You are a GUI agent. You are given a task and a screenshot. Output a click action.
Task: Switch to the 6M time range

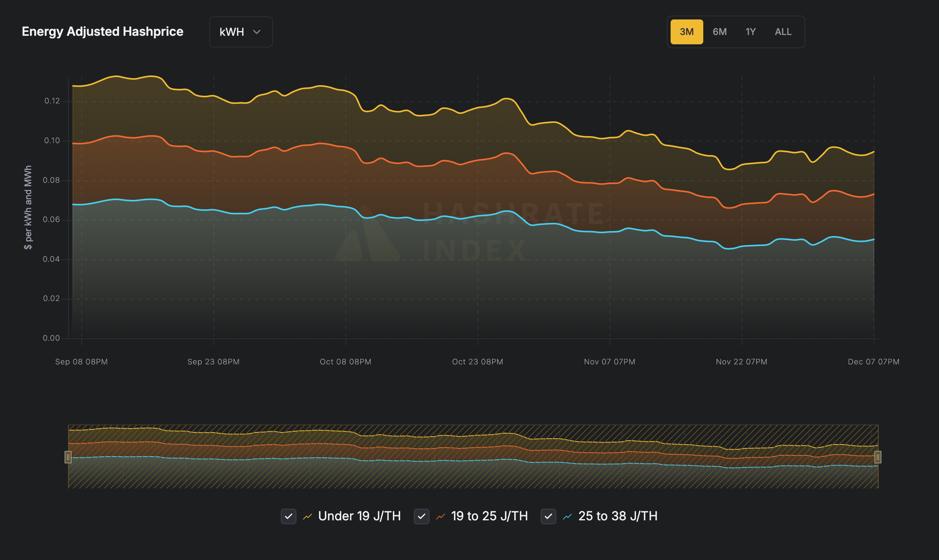click(719, 32)
